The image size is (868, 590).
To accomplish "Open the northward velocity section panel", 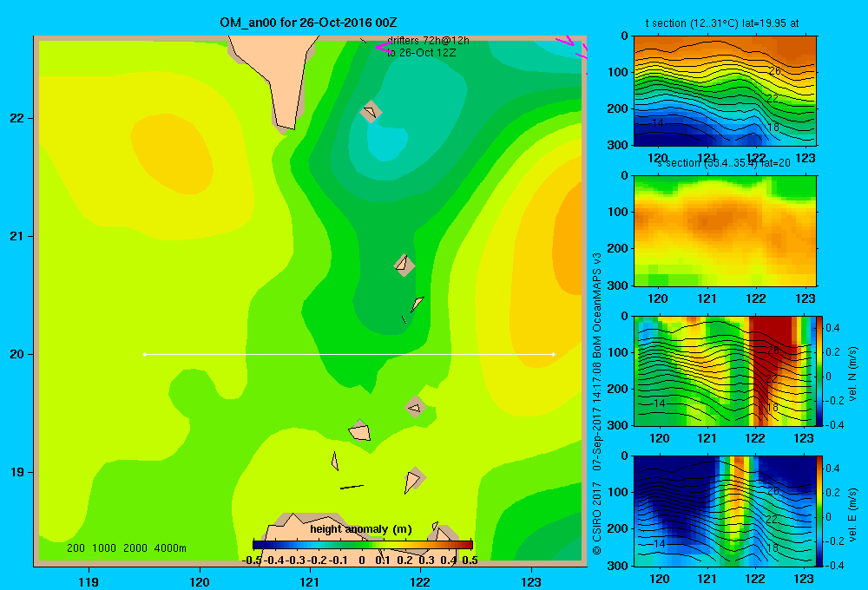I will tap(725, 370).
